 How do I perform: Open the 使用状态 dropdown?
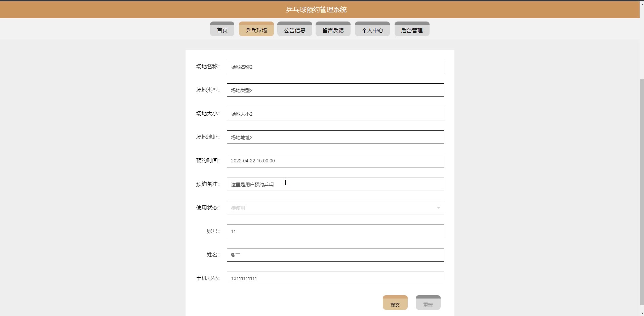tap(335, 208)
